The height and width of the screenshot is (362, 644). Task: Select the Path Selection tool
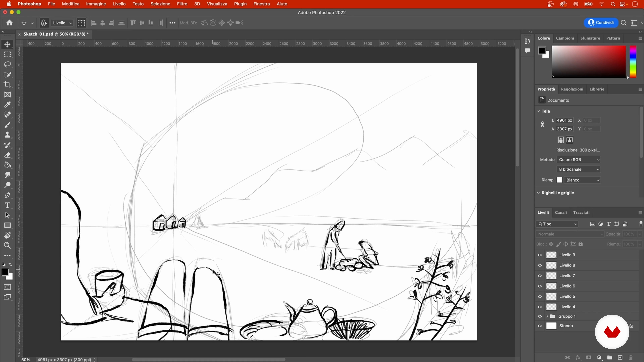[7, 215]
